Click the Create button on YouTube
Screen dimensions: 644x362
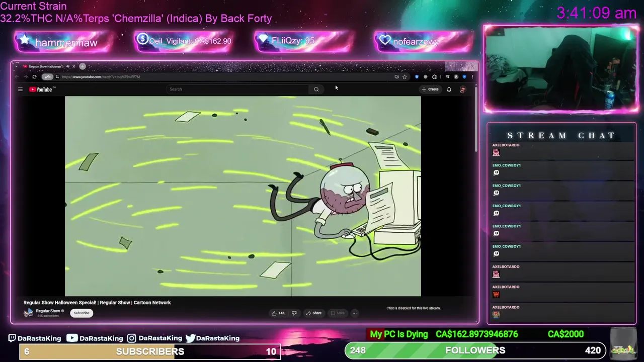430,89
